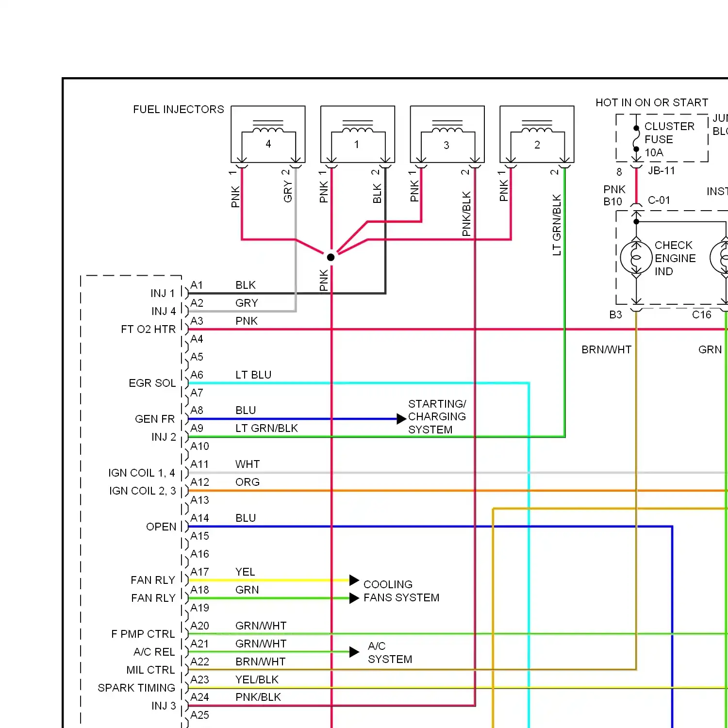Click pin A17 connector label
The width and height of the screenshot is (728, 728).
click(199, 572)
